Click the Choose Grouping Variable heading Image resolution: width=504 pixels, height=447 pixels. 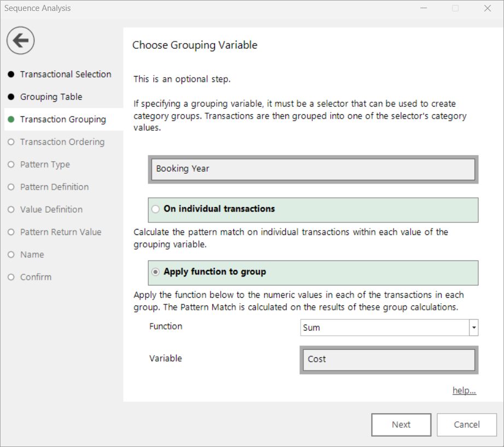point(195,45)
